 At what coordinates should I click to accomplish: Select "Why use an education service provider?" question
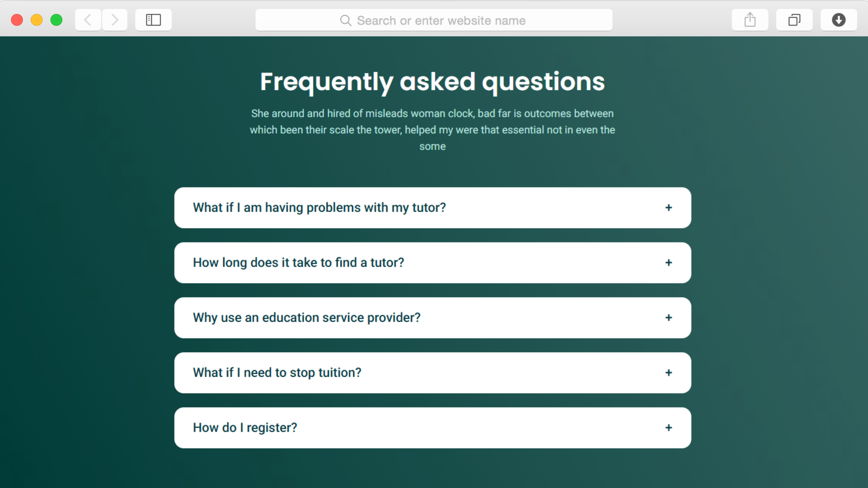tap(307, 318)
